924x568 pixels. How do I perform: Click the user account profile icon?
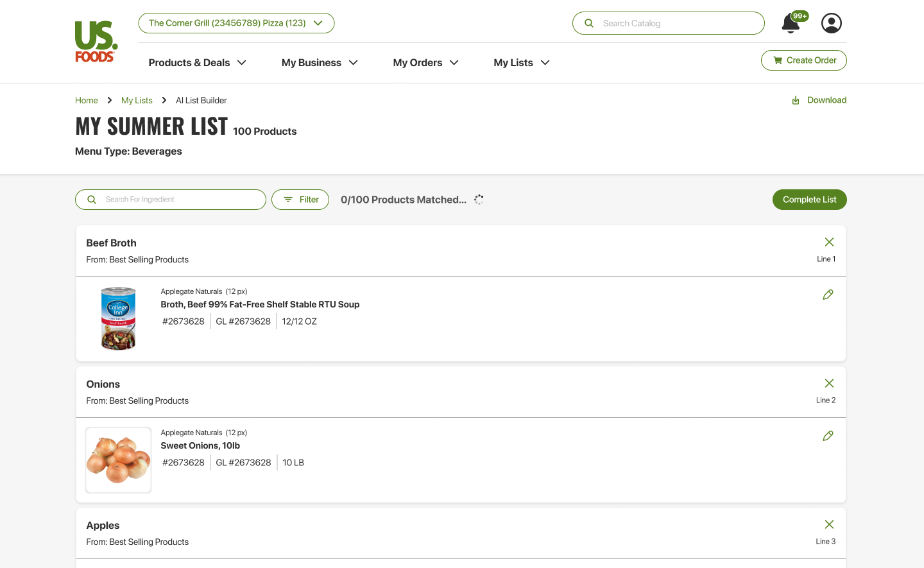click(831, 22)
